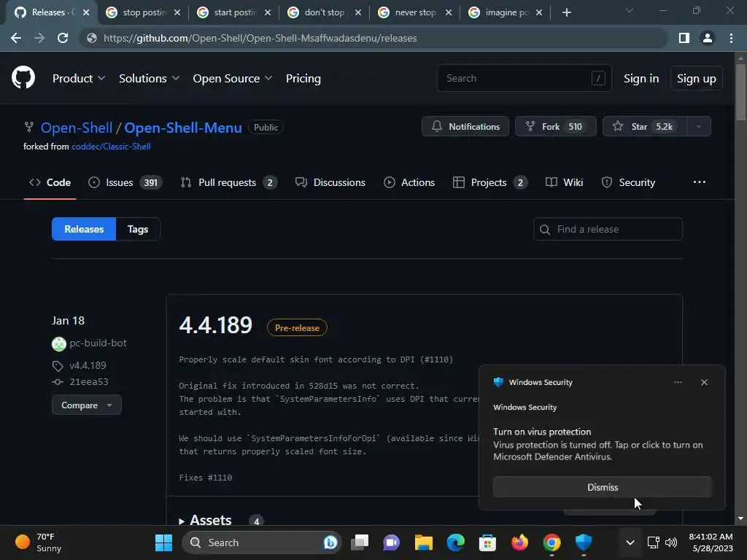Dismiss the Windows Security alert
Image resolution: width=747 pixels, height=560 pixels.
coord(602,487)
